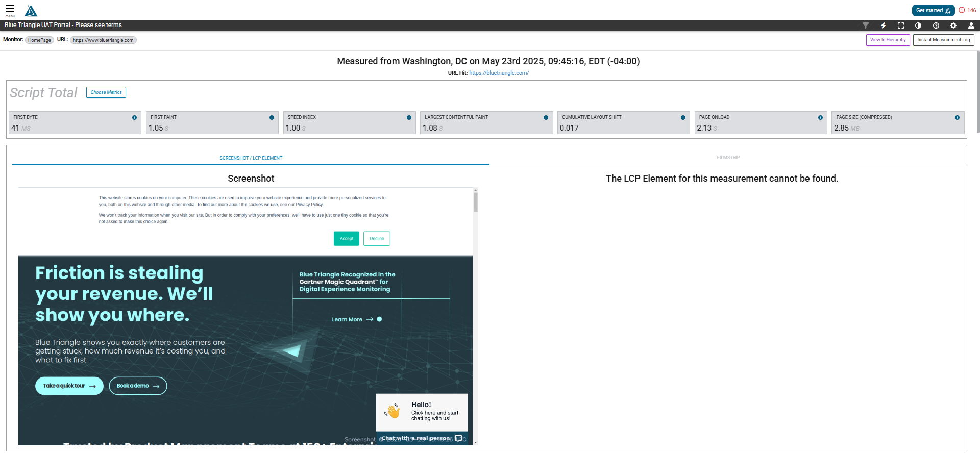The height and width of the screenshot is (454, 980).
Task: Open the 146 alerts indicator
Action: tap(967, 10)
